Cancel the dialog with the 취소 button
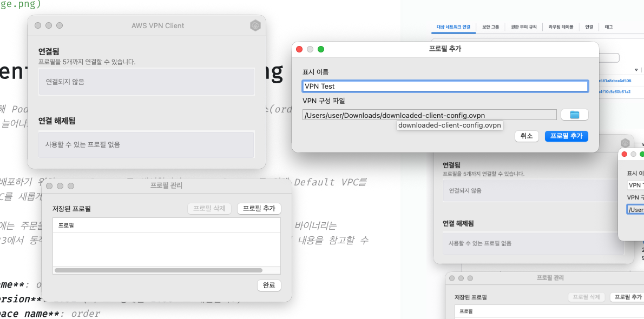 (x=527, y=136)
